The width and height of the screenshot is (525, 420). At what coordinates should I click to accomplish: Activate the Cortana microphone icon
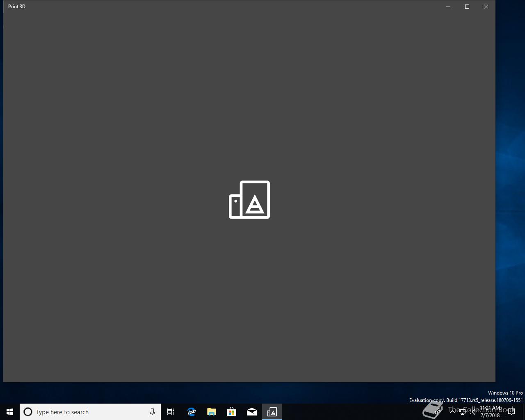pyautogui.click(x=152, y=412)
